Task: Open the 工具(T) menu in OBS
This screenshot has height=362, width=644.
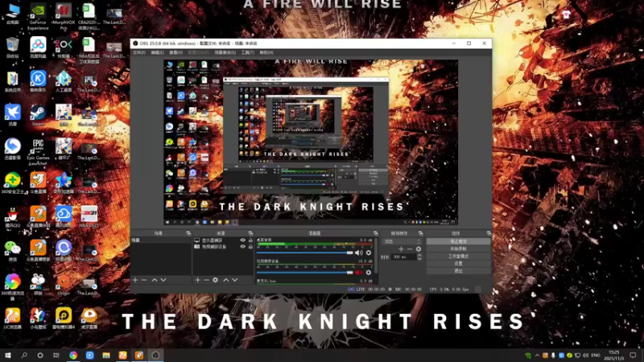Action: (x=248, y=53)
